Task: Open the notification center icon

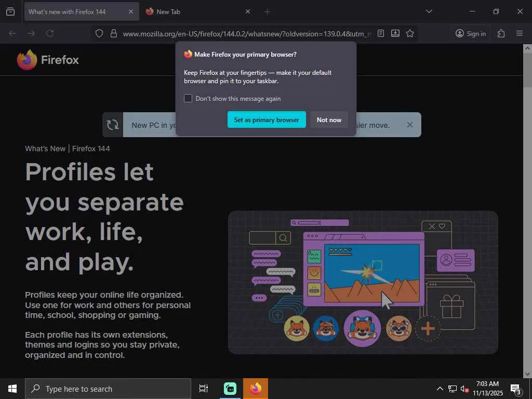Action: (x=515, y=389)
